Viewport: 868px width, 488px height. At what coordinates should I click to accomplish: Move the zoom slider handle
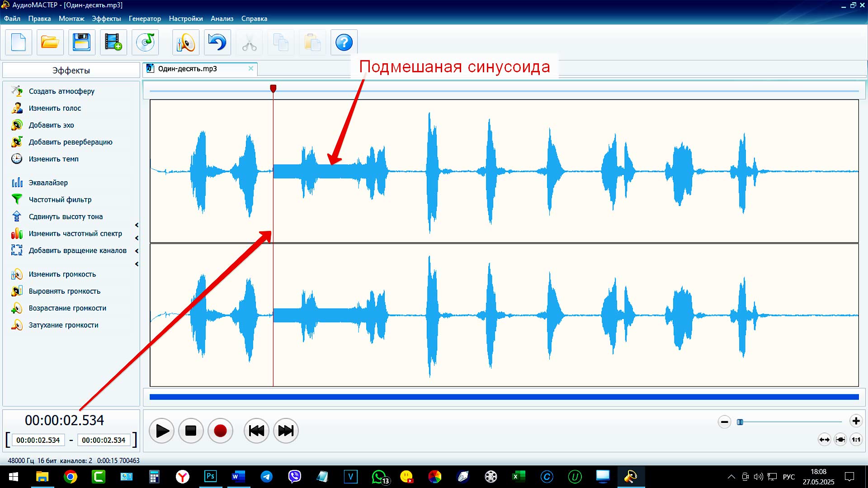(x=740, y=422)
